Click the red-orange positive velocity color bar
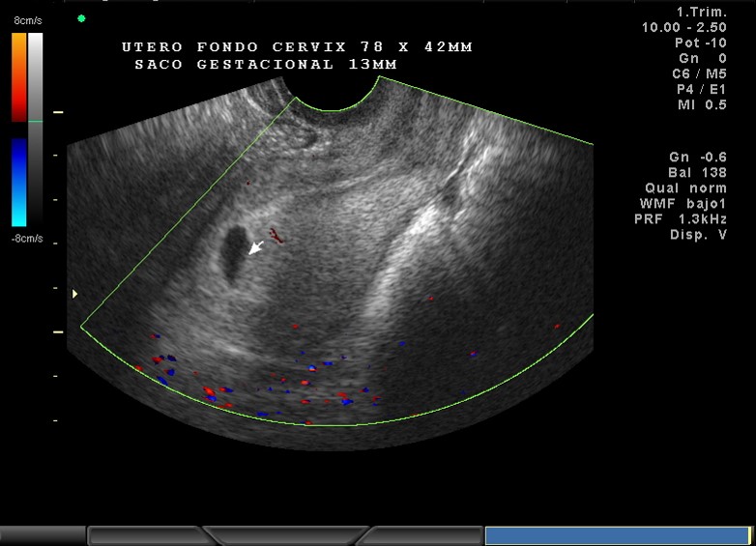The image size is (756, 546). [x=19, y=76]
